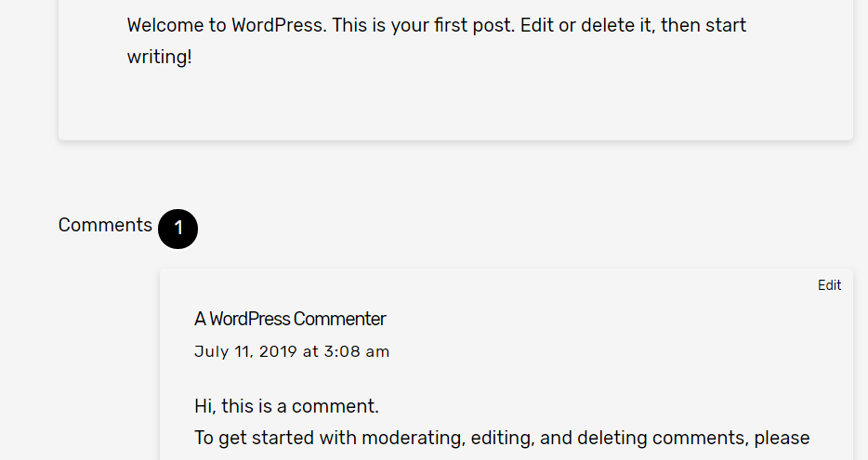Click the Comments section heading
The height and width of the screenshot is (460, 868).
point(105,225)
